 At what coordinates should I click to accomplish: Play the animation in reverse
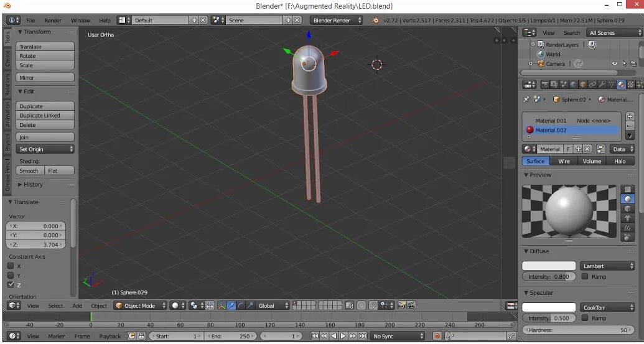(x=334, y=336)
